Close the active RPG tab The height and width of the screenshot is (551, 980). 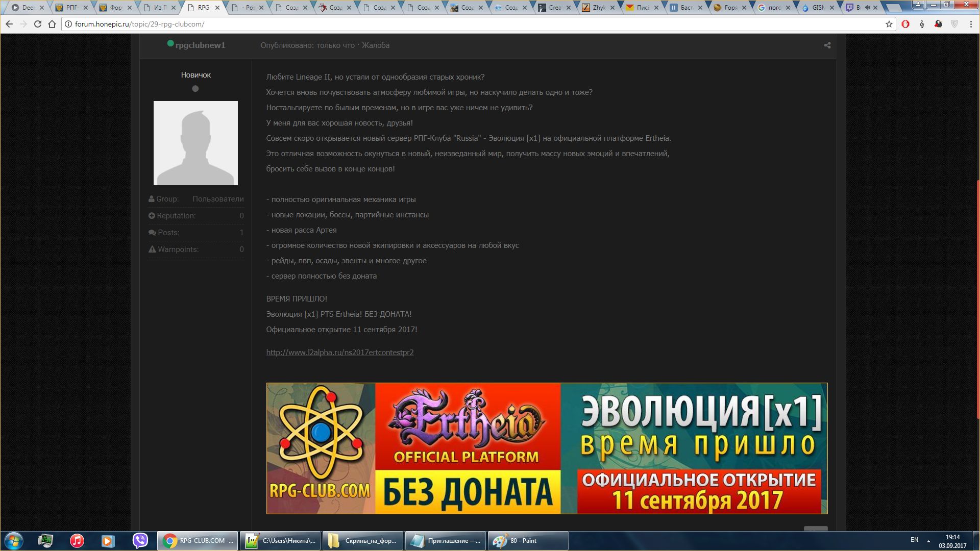click(218, 8)
